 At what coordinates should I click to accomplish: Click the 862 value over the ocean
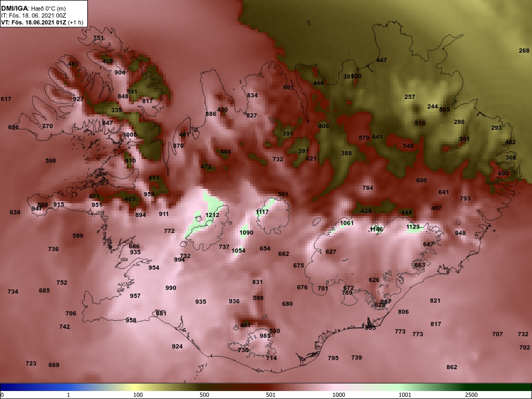(452, 367)
